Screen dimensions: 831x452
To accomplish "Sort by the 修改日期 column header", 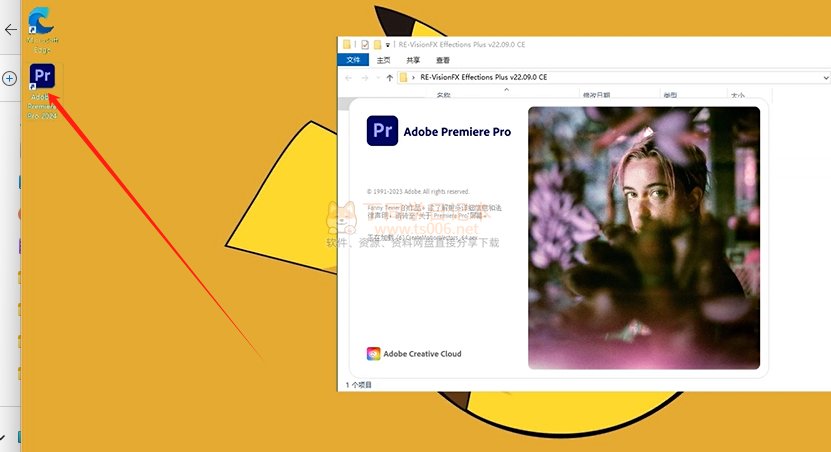I will pos(596,95).
